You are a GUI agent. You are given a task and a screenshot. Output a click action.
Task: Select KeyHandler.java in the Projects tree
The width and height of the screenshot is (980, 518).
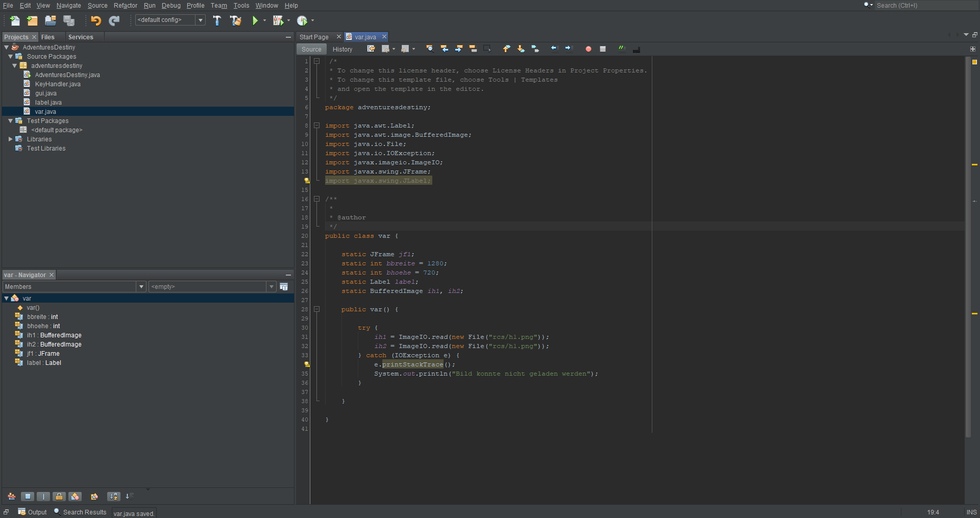pos(57,84)
